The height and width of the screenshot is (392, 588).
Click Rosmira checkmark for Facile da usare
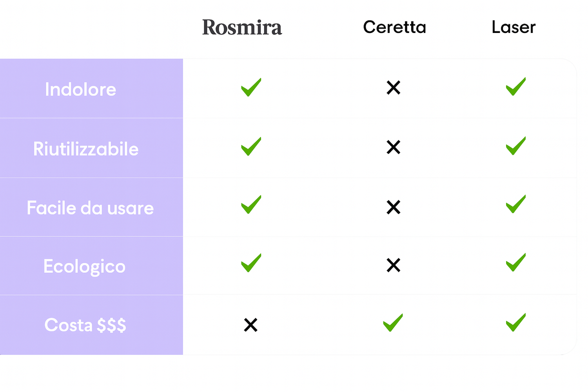click(251, 205)
